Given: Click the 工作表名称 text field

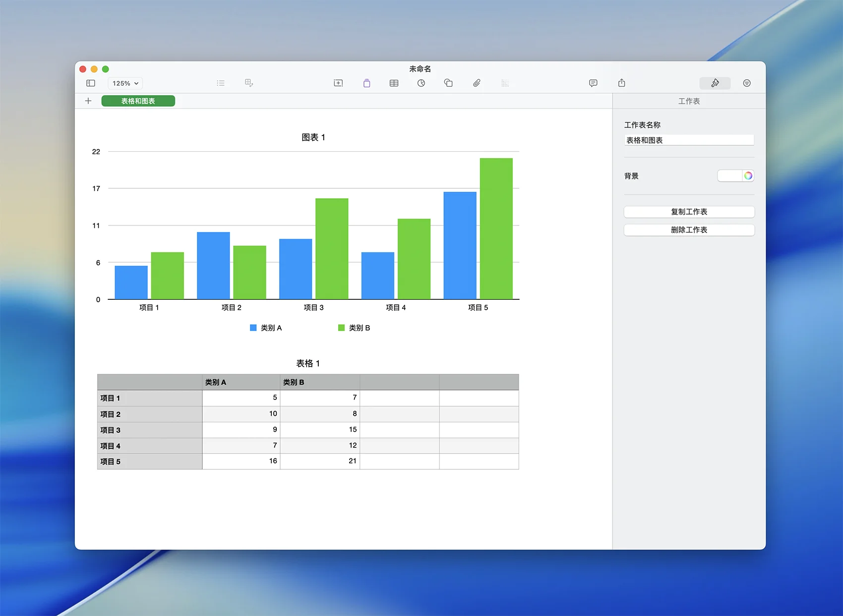Looking at the screenshot, I should coord(689,140).
